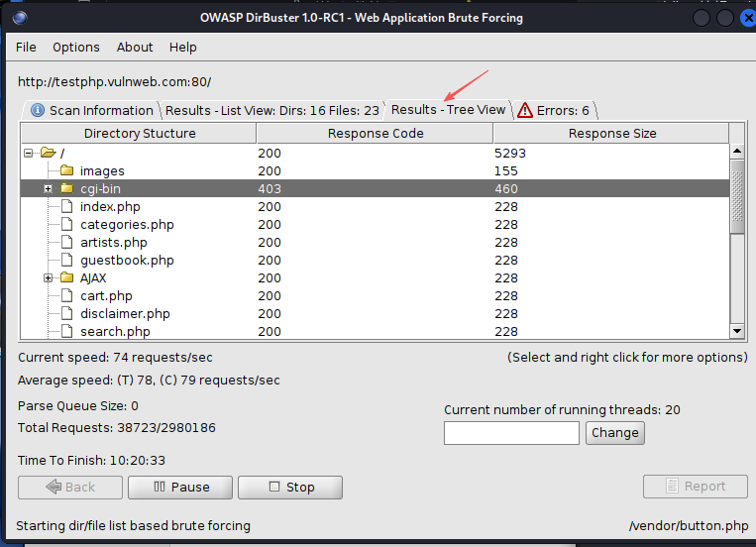Open the Help menu

pos(182,48)
